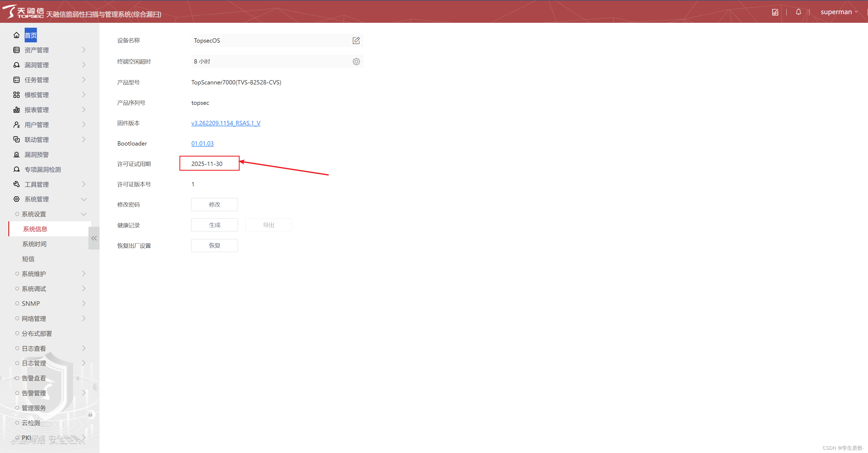Screen dimensions: 868x453
Task: Click the 漏洞预警 alarm icon
Action: pyautogui.click(x=17, y=155)
